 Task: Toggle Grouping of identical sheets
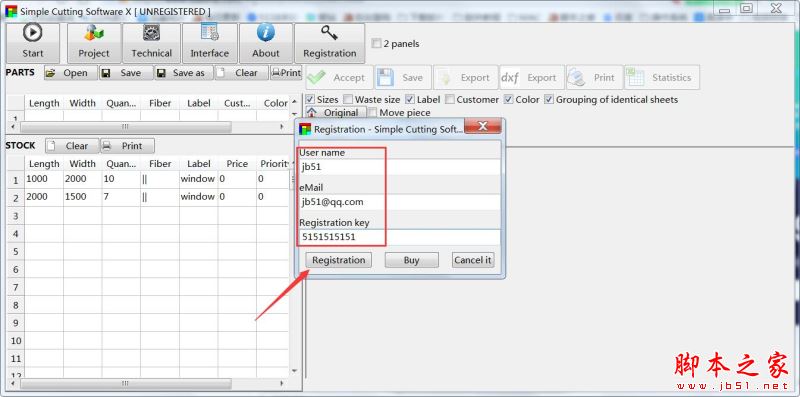pos(549,100)
